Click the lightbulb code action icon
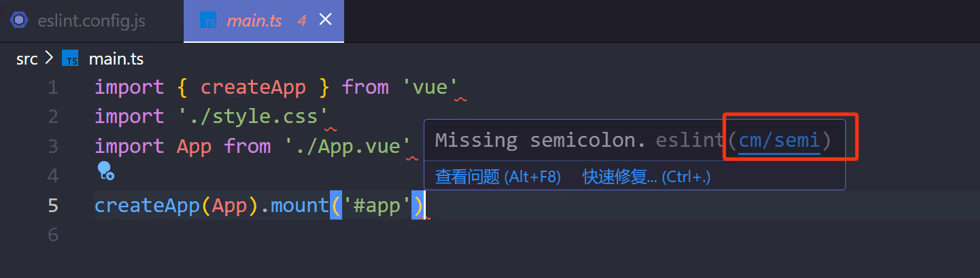 click(x=105, y=170)
